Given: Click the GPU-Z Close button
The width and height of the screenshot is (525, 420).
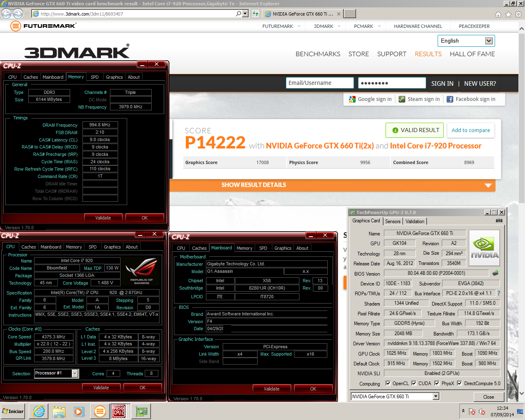Looking at the screenshot, I should [x=488, y=397].
